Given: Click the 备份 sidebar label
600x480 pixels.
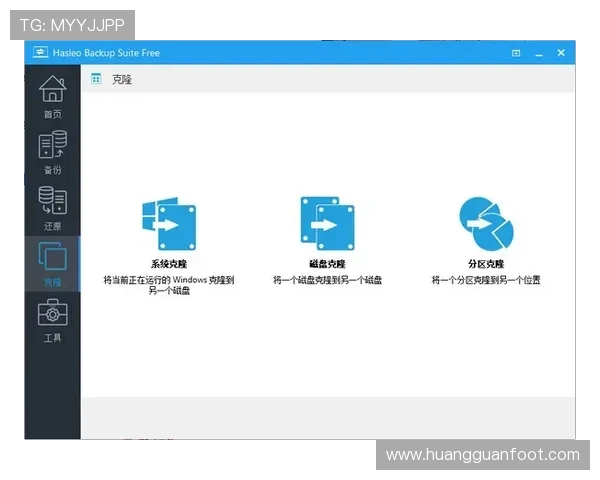Looking at the screenshot, I should tap(52, 170).
